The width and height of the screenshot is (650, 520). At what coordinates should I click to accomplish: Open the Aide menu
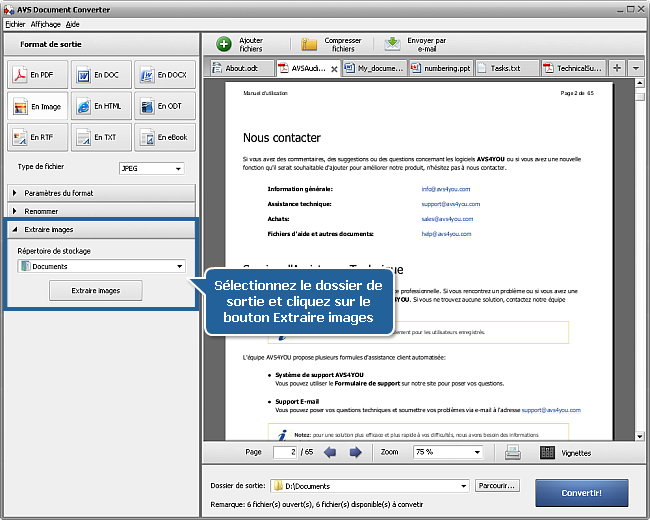pos(73,24)
